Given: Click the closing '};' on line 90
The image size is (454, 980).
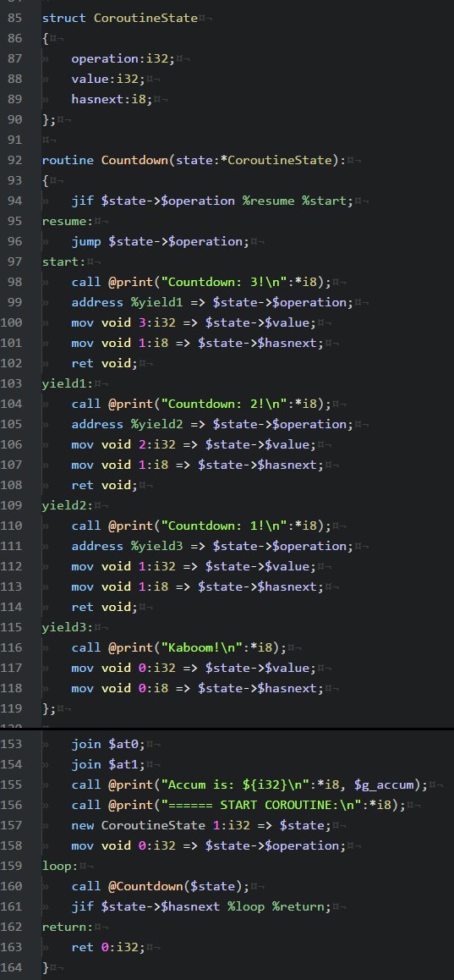Looking at the screenshot, I should 49,119.
